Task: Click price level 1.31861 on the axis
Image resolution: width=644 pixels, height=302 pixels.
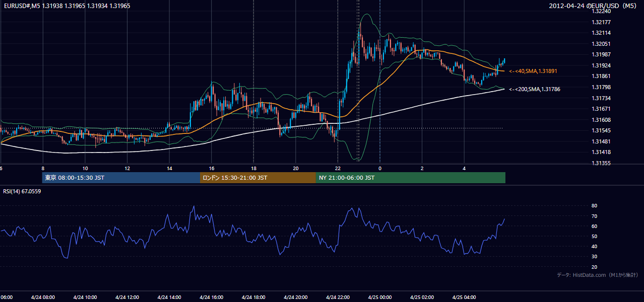Action: [x=601, y=76]
